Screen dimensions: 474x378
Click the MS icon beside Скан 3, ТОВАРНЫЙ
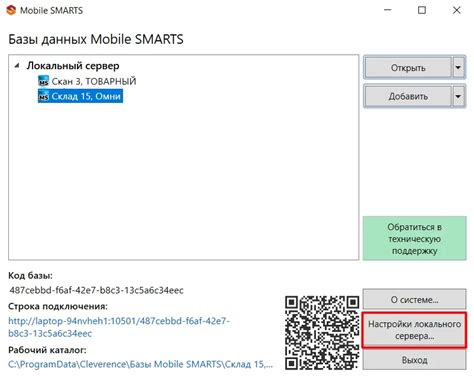(44, 81)
